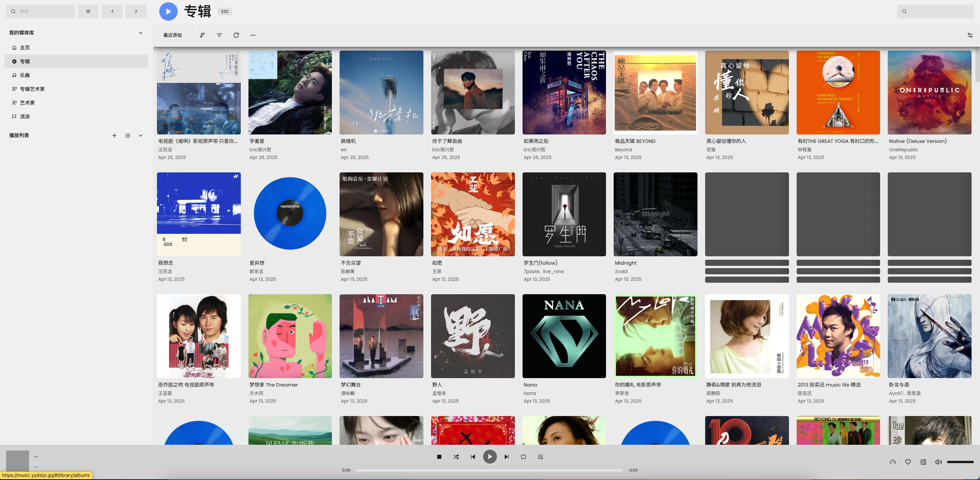Stop playback with the stop button
This screenshot has width=980, height=480.
[x=439, y=457]
